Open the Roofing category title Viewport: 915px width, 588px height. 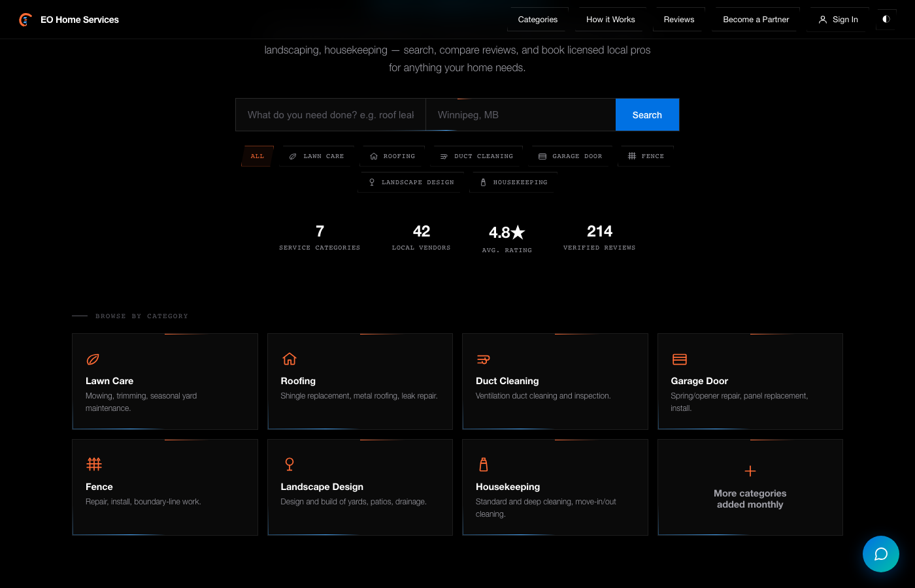point(298,381)
